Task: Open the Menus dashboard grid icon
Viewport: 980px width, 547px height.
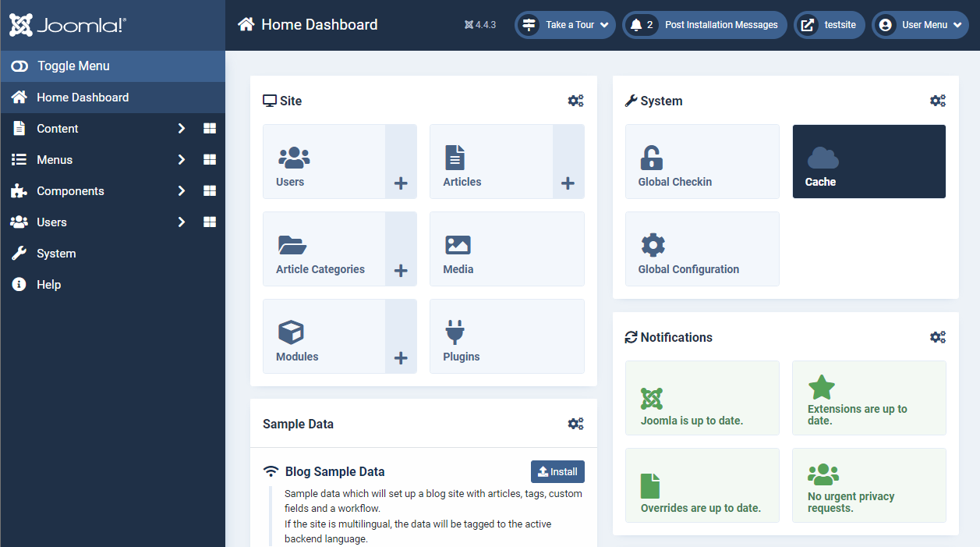Action: pyautogui.click(x=209, y=160)
